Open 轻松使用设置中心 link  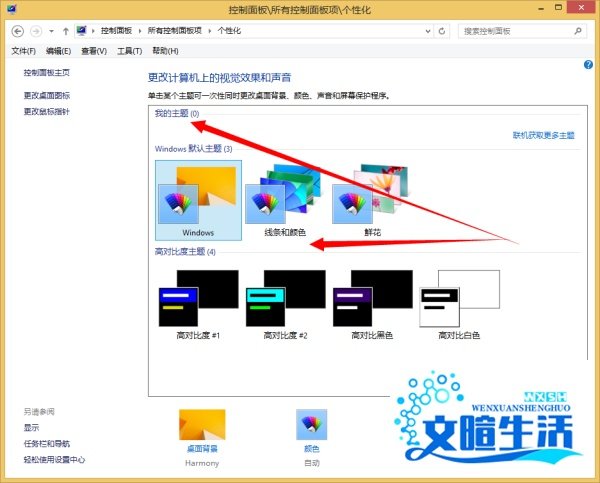click(54, 460)
